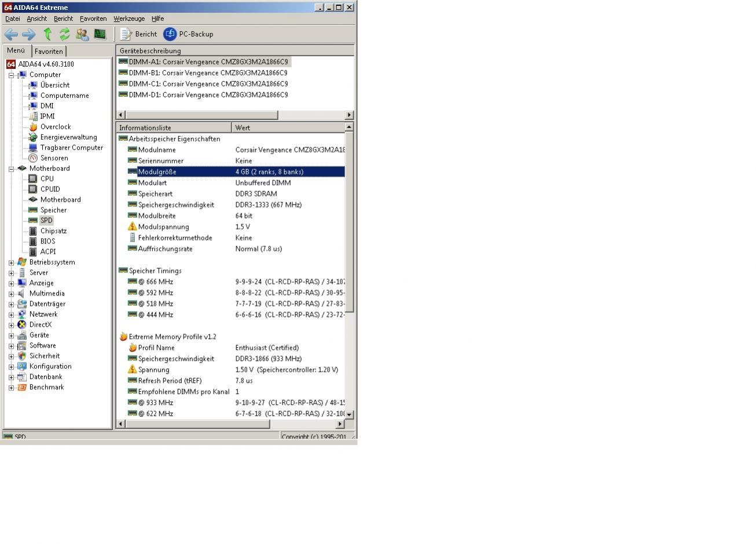Open the Hilfe menu
Image resolution: width=756 pixels, height=544 pixels.
(157, 19)
